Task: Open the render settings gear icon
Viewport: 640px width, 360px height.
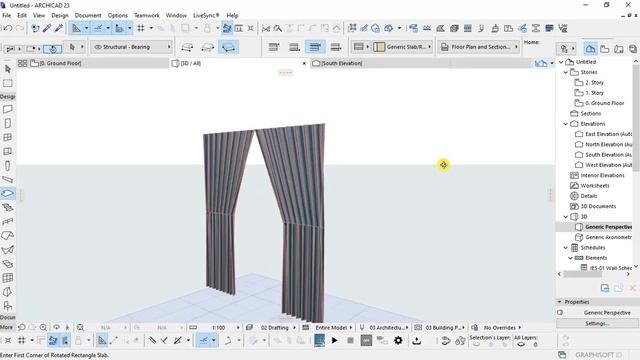Action: 398,340
